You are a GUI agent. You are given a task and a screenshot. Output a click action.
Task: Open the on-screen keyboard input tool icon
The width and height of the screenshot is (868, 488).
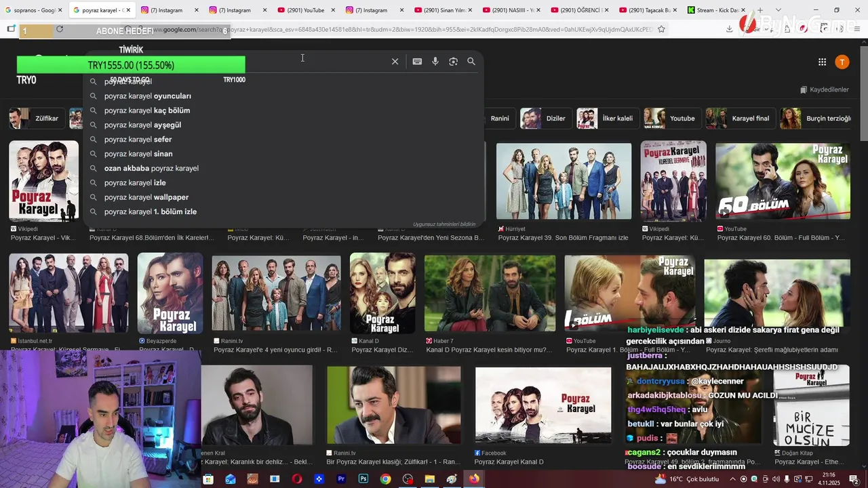417,62
